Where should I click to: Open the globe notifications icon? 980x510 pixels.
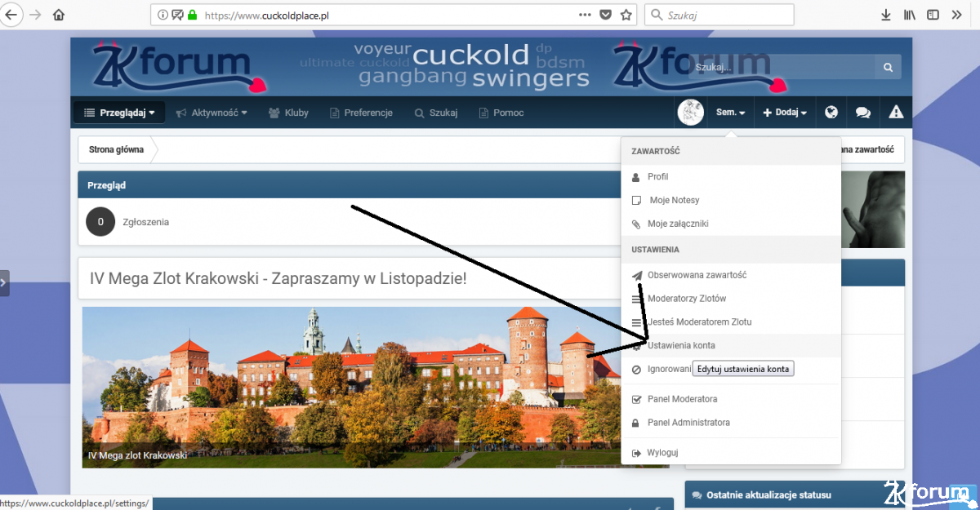pos(831,113)
